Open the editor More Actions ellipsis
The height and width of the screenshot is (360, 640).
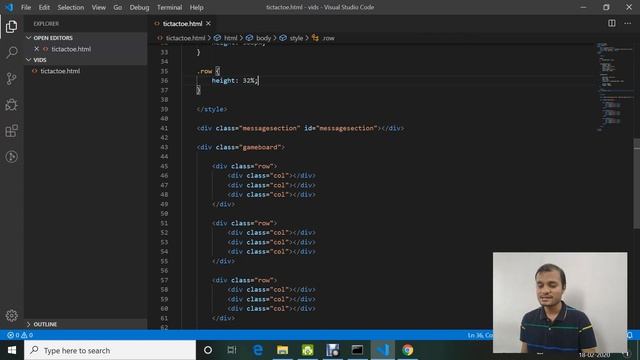tap(627, 23)
